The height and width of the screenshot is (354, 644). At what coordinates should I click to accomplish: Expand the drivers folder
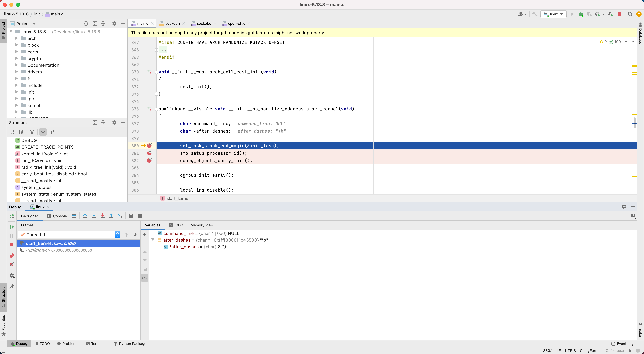tap(16, 72)
